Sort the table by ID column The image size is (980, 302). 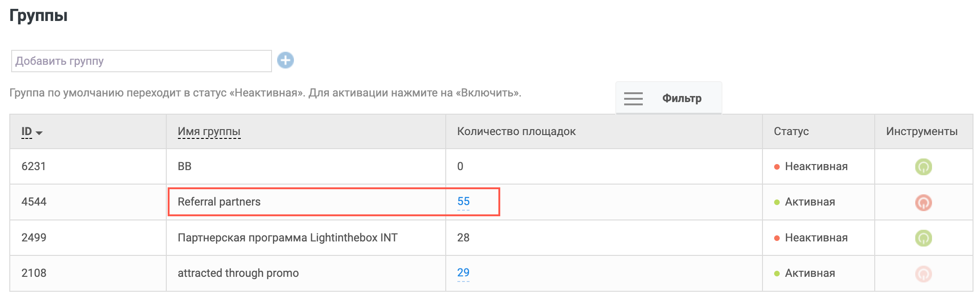(x=27, y=132)
